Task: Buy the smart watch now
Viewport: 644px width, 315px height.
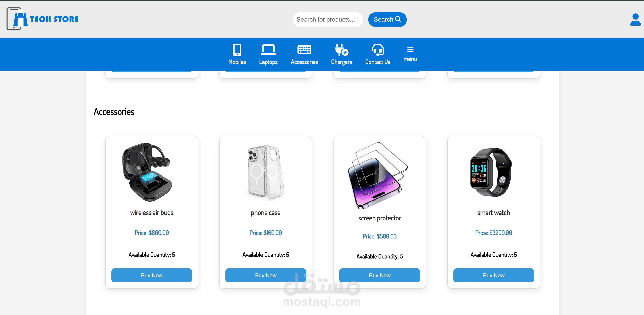Action: (493, 275)
